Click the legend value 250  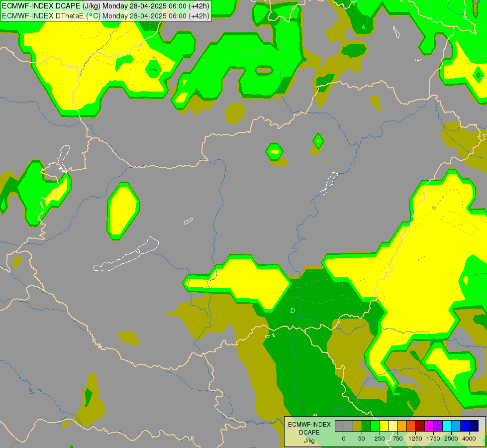pos(380,439)
